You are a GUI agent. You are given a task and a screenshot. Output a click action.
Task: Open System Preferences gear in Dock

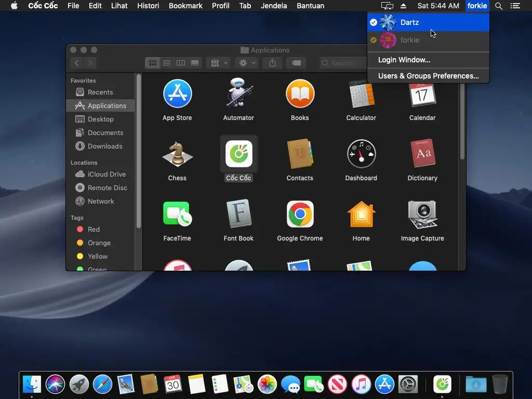pos(408,384)
